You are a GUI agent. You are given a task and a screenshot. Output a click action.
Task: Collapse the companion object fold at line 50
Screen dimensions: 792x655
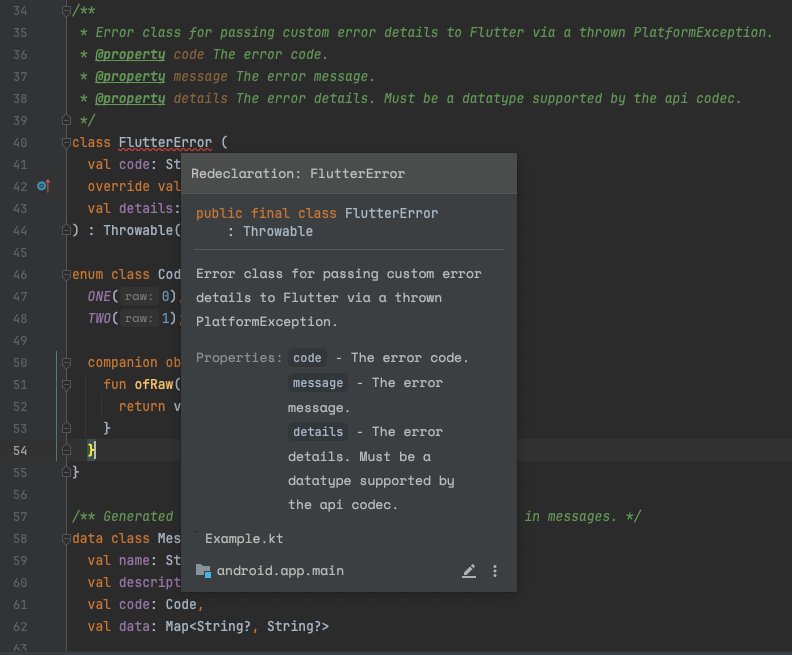pyautogui.click(x=66, y=362)
